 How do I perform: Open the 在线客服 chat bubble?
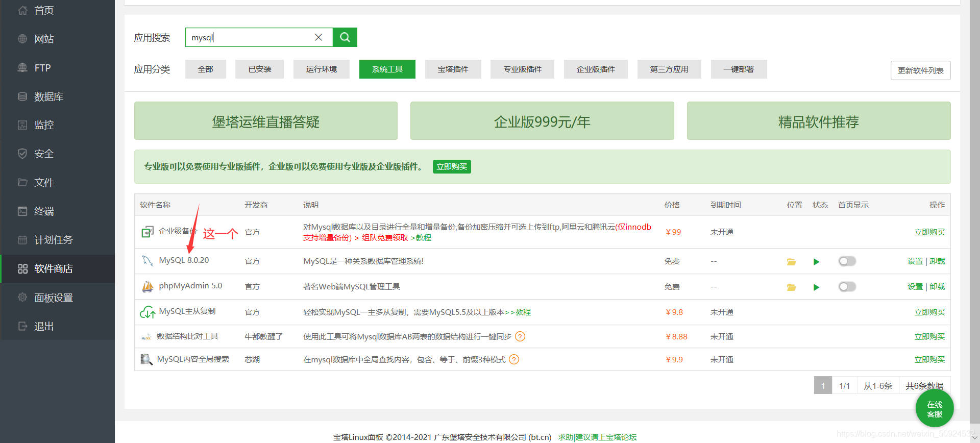[x=935, y=409]
